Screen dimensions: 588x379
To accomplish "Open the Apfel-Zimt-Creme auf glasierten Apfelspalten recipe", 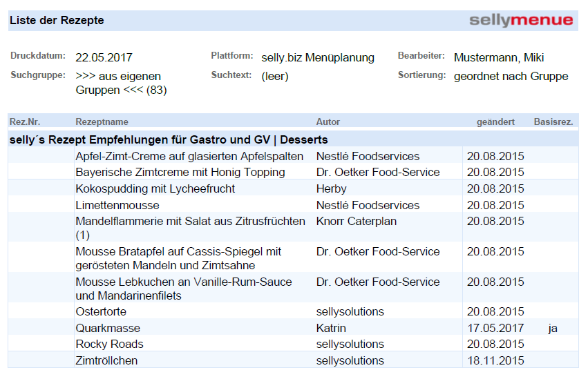I will point(189,156).
